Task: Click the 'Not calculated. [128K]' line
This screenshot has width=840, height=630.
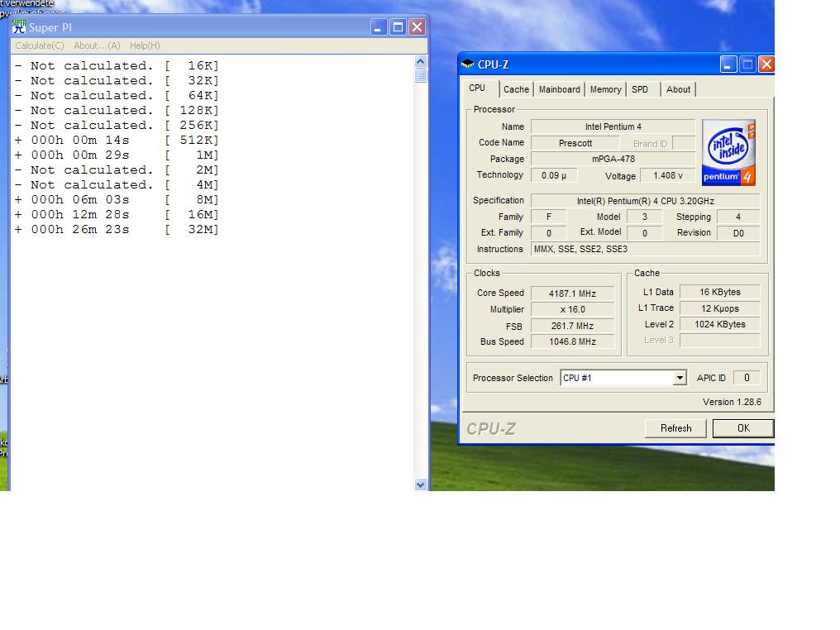Action: point(117,110)
